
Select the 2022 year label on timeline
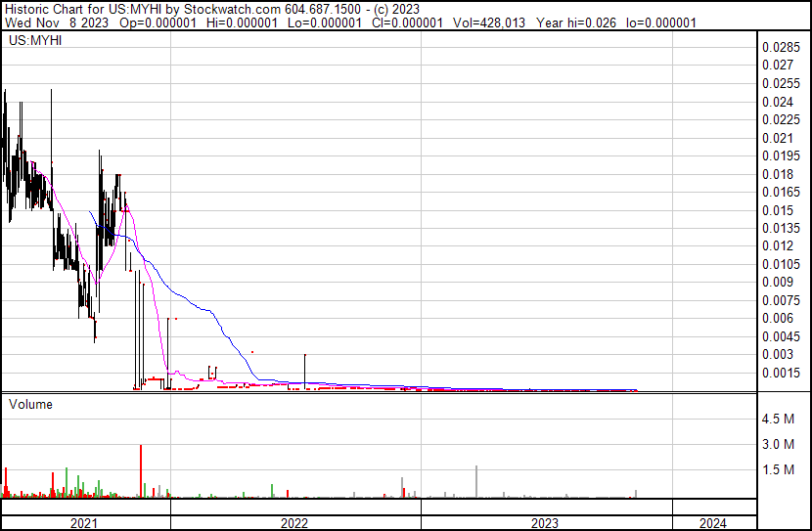294,523
